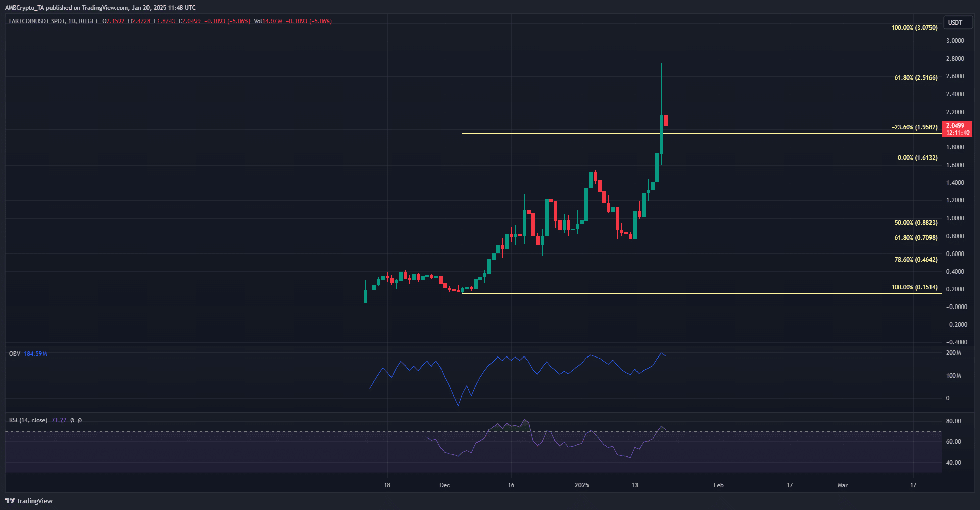Click the RSI value 71.27
This screenshot has height=510, width=980.
[59, 420]
